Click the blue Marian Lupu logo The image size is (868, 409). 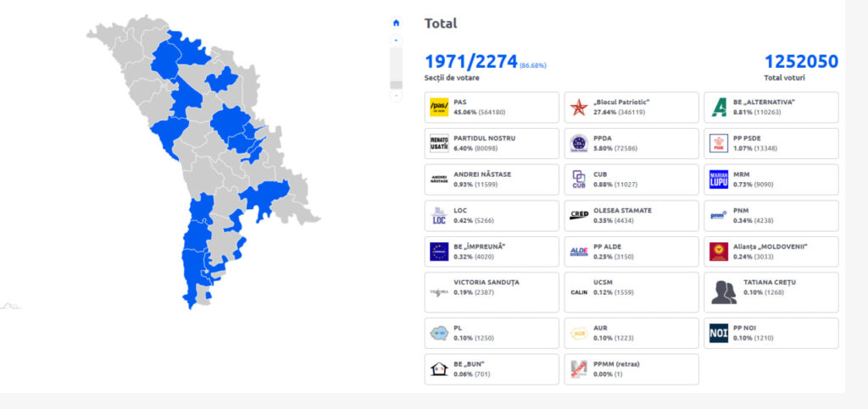pyautogui.click(x=719, y=179)
